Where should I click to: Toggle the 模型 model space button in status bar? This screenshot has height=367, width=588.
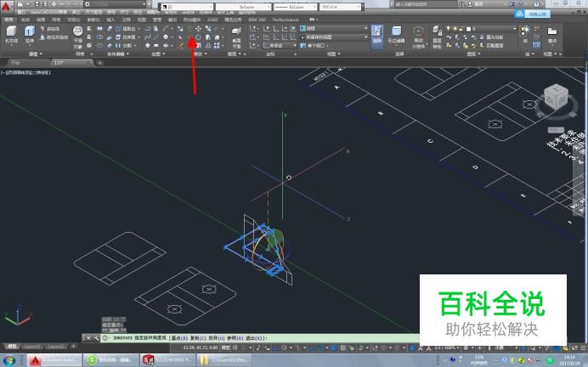point(225,347)
